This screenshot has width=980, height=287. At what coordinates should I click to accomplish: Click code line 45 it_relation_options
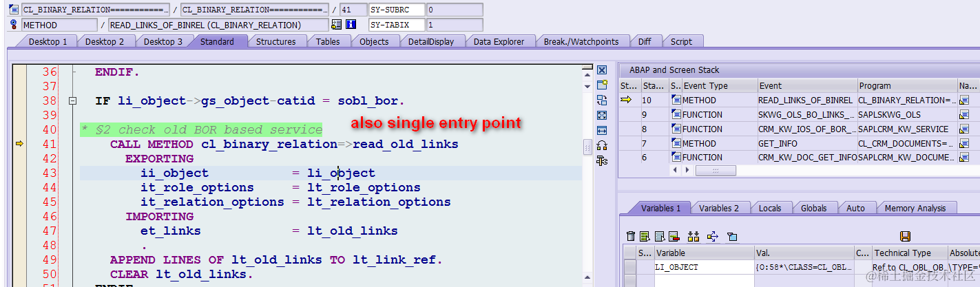(x=295, y=202)
